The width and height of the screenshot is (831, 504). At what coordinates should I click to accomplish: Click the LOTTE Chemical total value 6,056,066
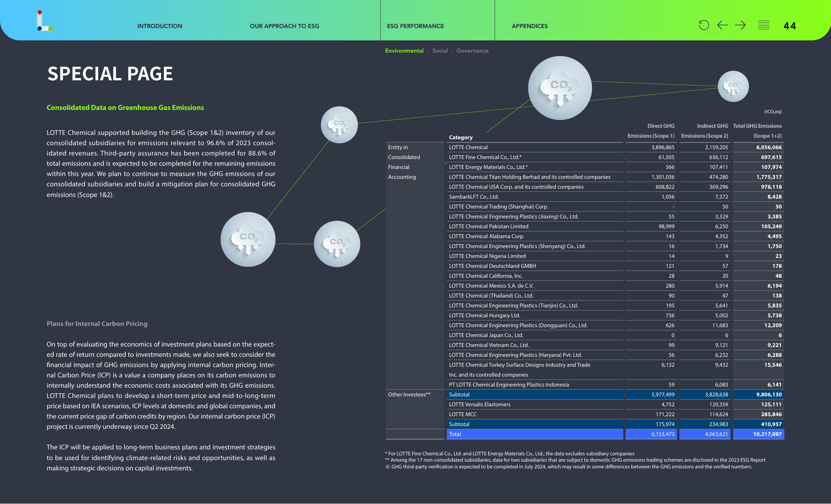(x=769, y=147)
